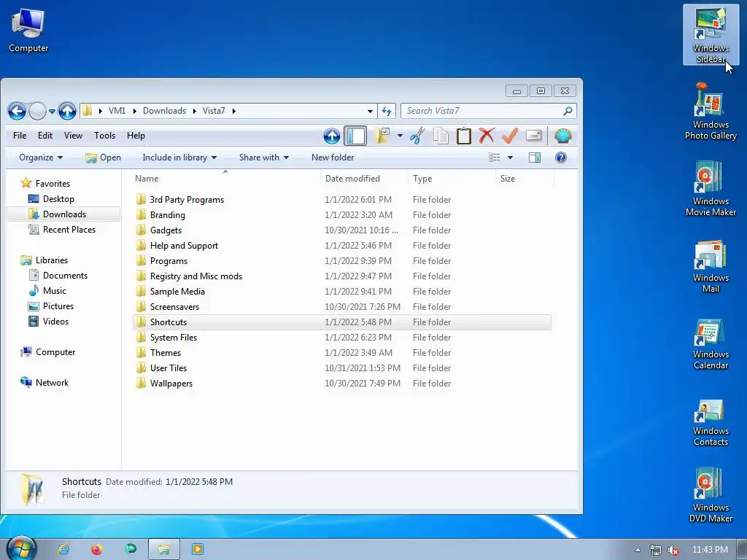
Task: Select Recent Places in navigation pane
Action: click(62, 230)
